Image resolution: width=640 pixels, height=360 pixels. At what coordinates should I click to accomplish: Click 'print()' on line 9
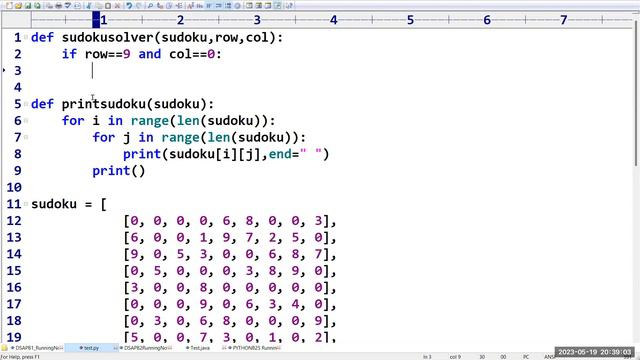click(118, 171)
